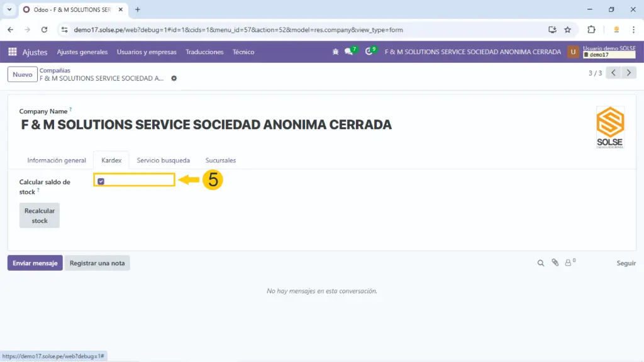Go to the next company record
The width and height of the screenshot is (644, 362).
[628, 73]
